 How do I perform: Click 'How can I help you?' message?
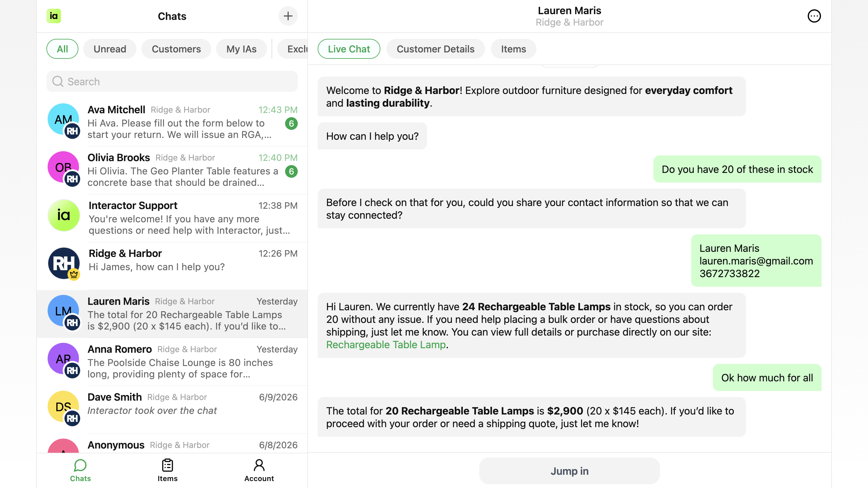[372, 136]
